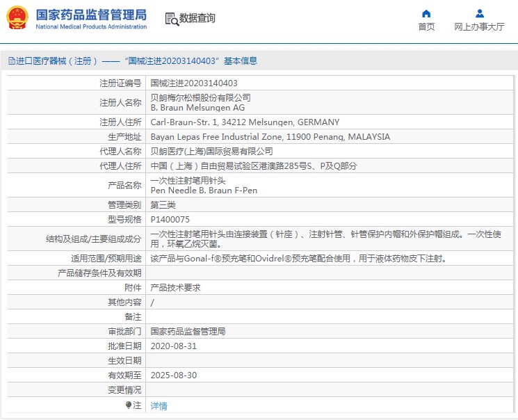Open the 详情 details link

click(x=159, y=406)
